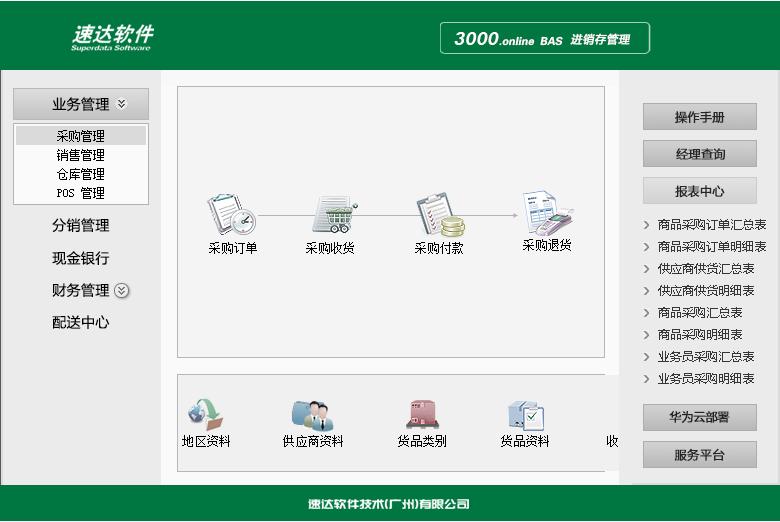Open the 操作手册 button
The image size is (780, 522).
699,117
